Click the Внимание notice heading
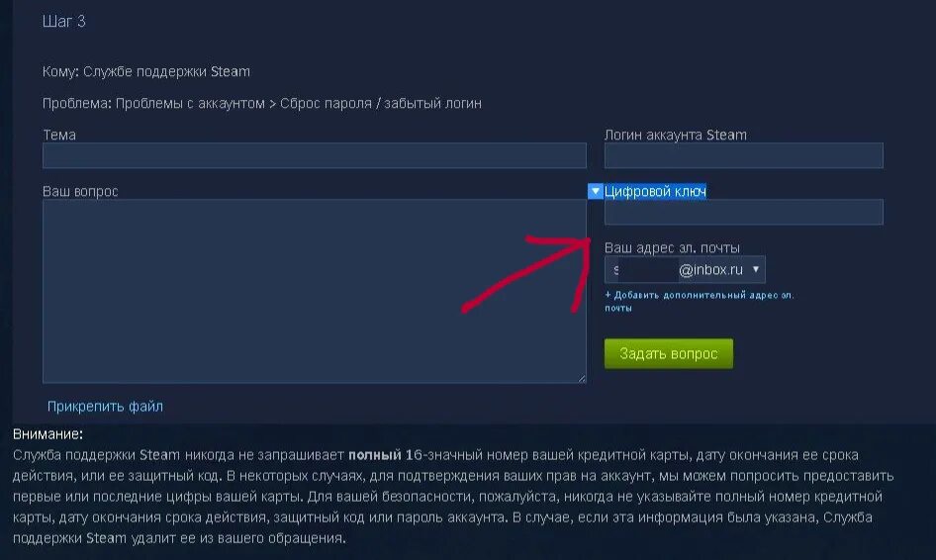936x560 pixels. pos(47,434)
